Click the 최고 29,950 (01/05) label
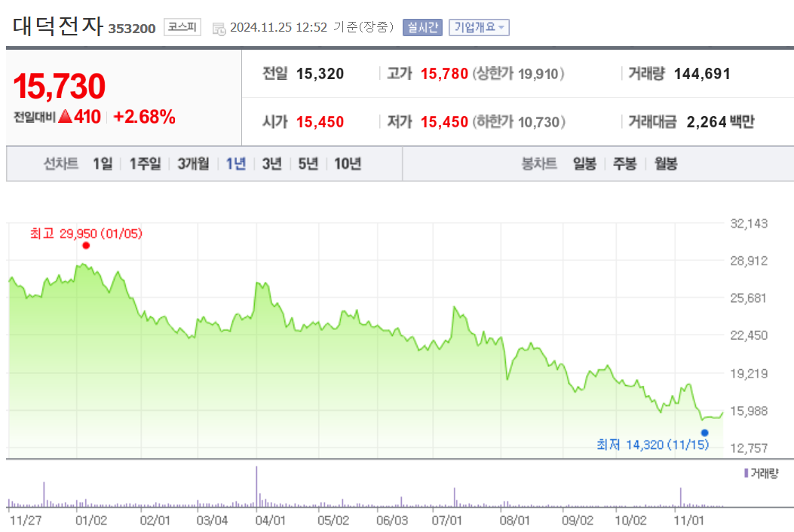The width and height of the screenshot is (794, 532). 86,234
